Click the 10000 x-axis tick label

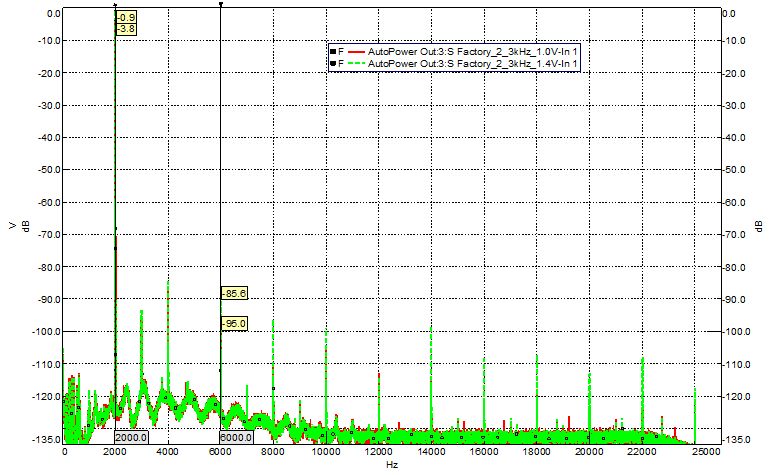click(326, 452)
